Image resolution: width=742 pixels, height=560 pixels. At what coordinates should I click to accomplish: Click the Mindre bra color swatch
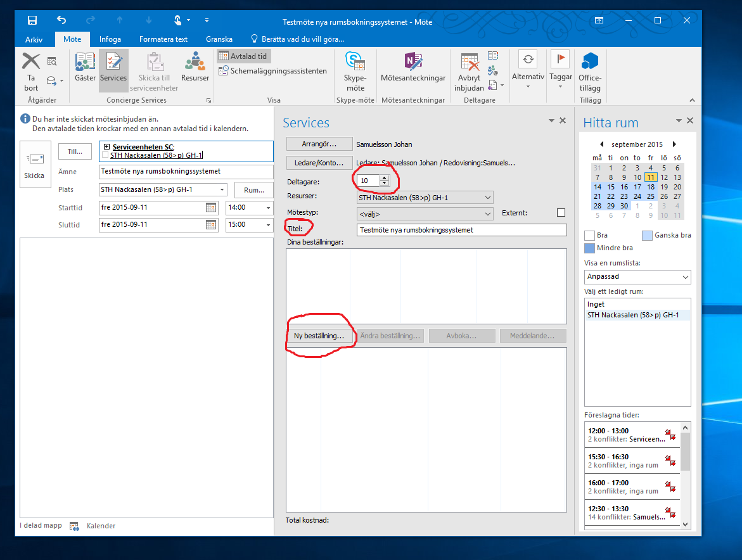[x=590, y=248]
